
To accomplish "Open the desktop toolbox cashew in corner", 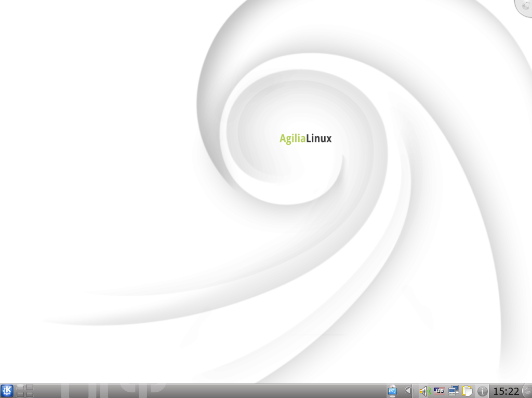I will [525, 6].
